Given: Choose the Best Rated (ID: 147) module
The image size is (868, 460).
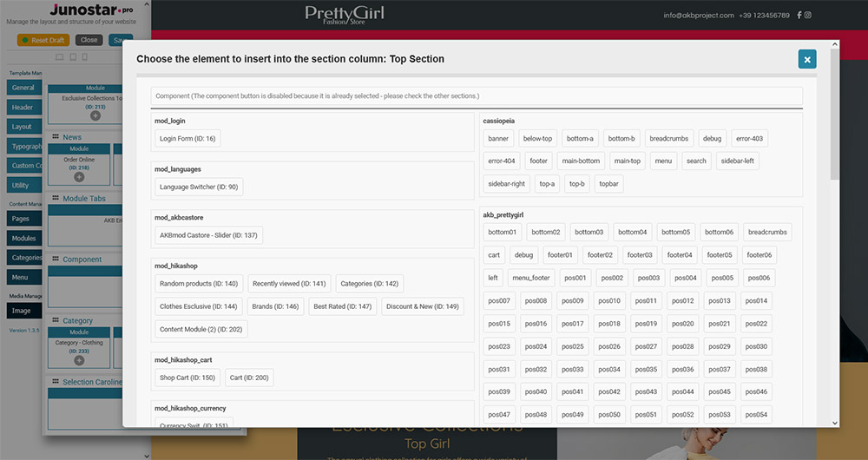Looking at the screenshot, I should click(342, 306).
